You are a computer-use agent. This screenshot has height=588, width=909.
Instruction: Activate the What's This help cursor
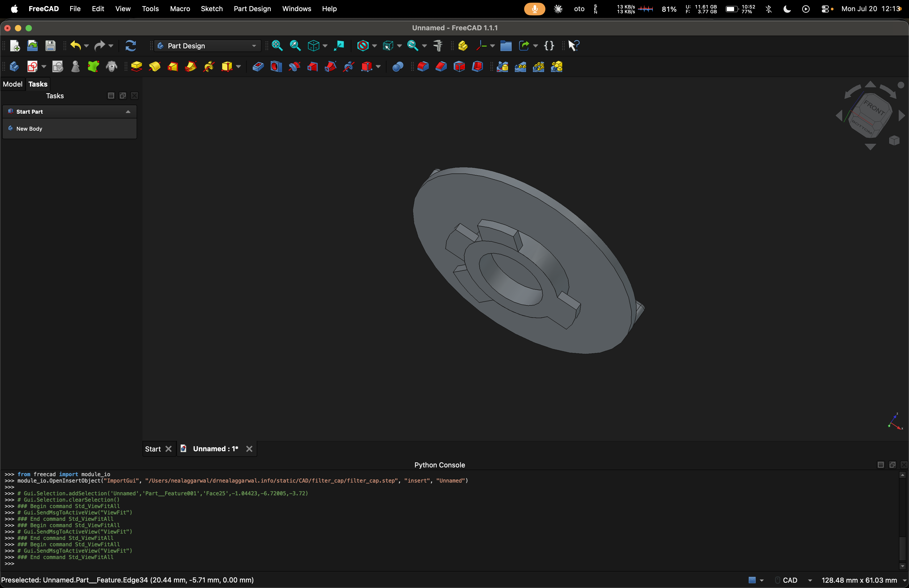pos(574,46)
